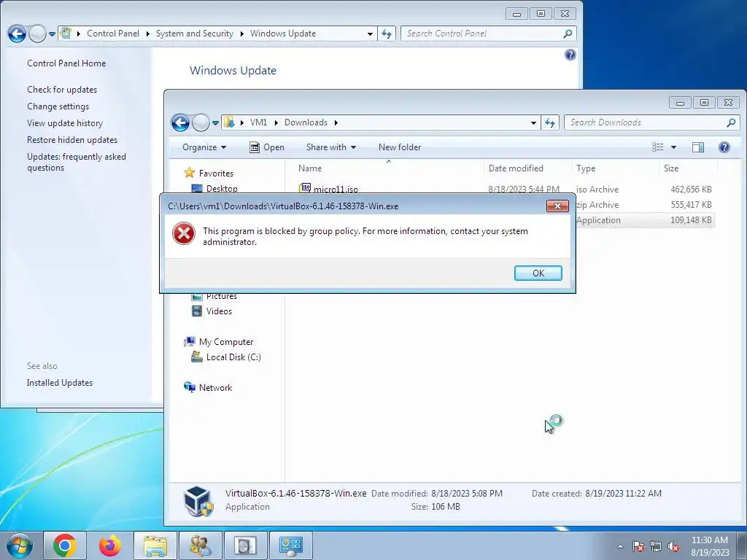The width and height of the screenshot is (747, 560).
Task: Click Control Panel breadcrumb
Action: point(113,34)
